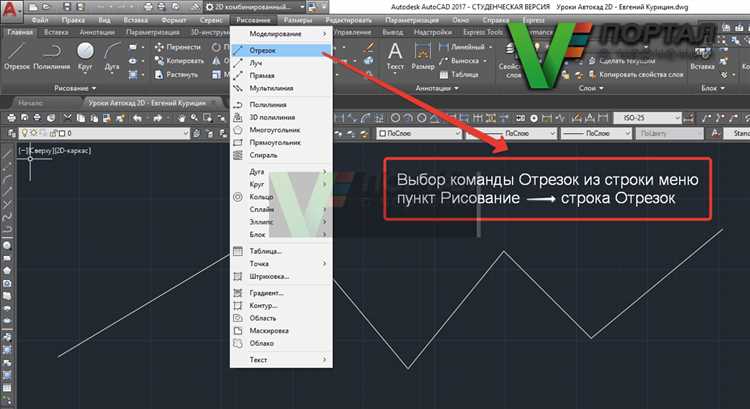Open the Файл menu
The image size is (750, 409).
[x=40, y=20]
